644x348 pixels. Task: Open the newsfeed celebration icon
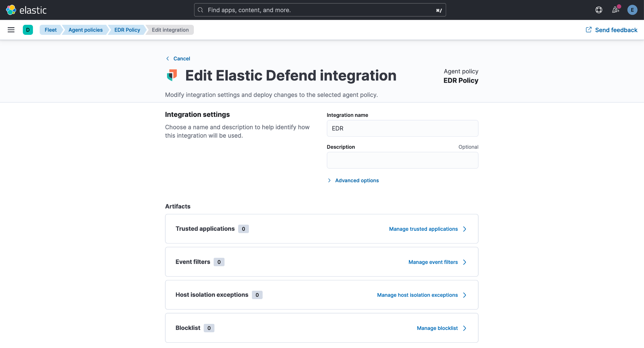(615, 10)
